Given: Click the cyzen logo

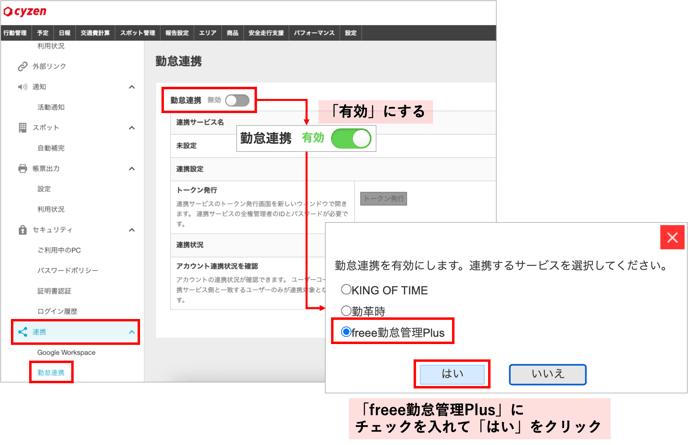Looking at the screenshot, I should 25,11.
